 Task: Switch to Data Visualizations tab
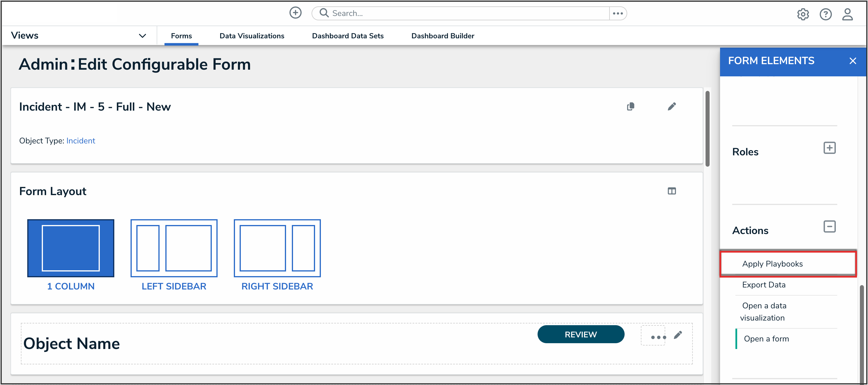click(252, 36)
